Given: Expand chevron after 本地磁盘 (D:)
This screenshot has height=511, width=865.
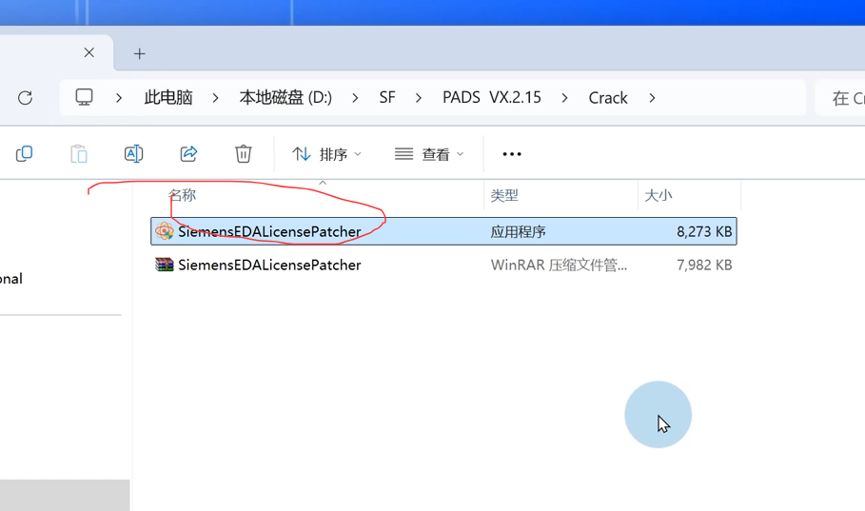Looking at the screenshot, I should click(x=355, y=98).
